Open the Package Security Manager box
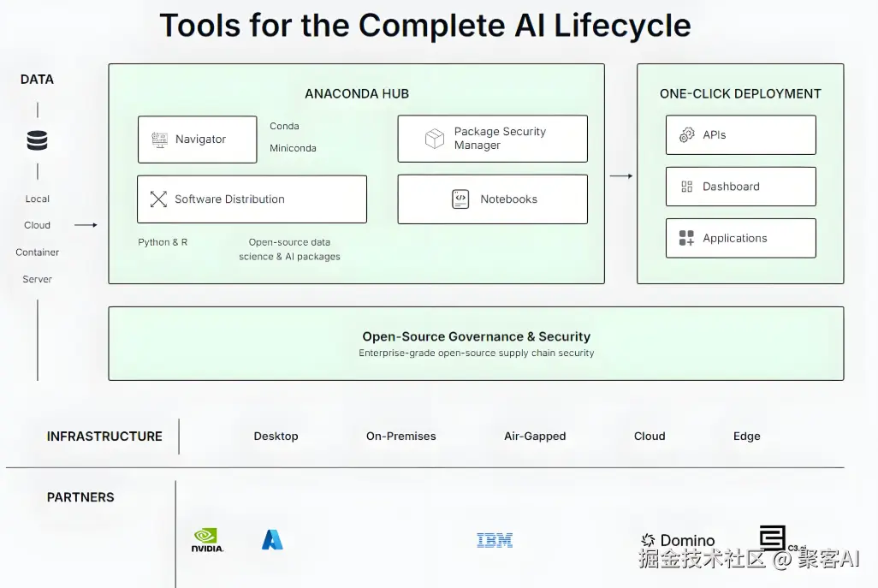Image resolution: width=878 pixels, height=588 pixels. coord(492,139)
